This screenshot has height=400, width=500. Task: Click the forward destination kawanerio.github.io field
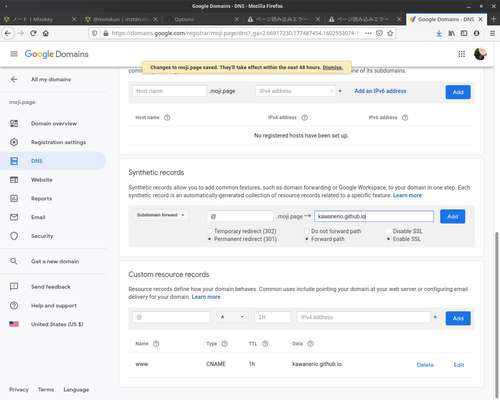pyautogui.click(x=374, y=216)
